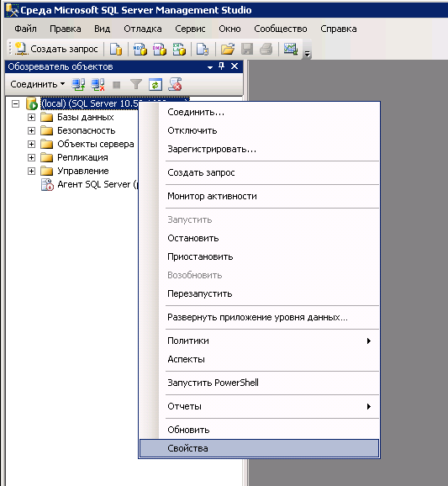Expand the Управление folder
Image resolution: width=448 pixels, height=486 pixels.
[31, 171]
